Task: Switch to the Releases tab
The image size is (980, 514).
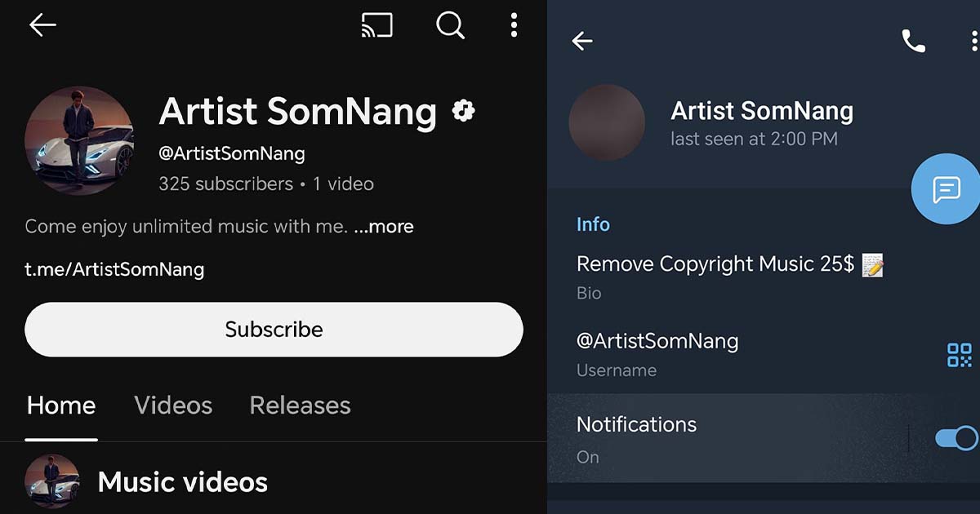Action: (x=300, y=405)
